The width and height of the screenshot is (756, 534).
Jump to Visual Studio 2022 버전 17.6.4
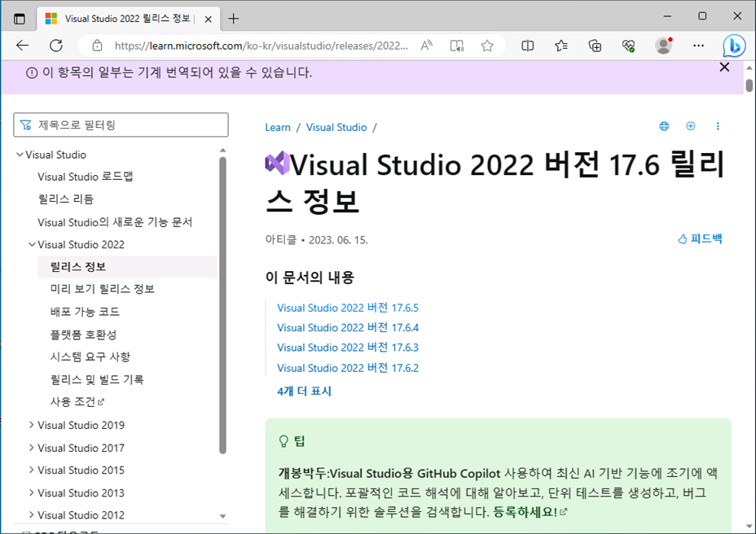pyautogui.click(x=348, y=328)
